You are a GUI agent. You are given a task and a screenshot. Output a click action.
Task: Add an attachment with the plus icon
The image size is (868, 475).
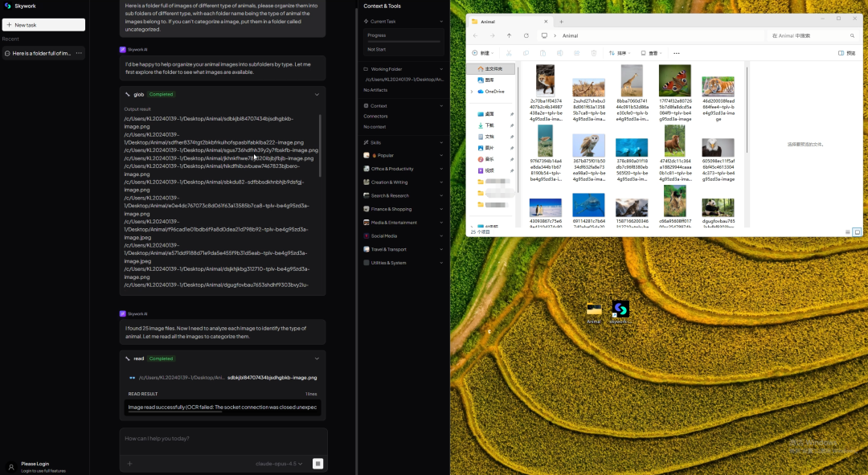pyautogui.click(x=129, y=464)
